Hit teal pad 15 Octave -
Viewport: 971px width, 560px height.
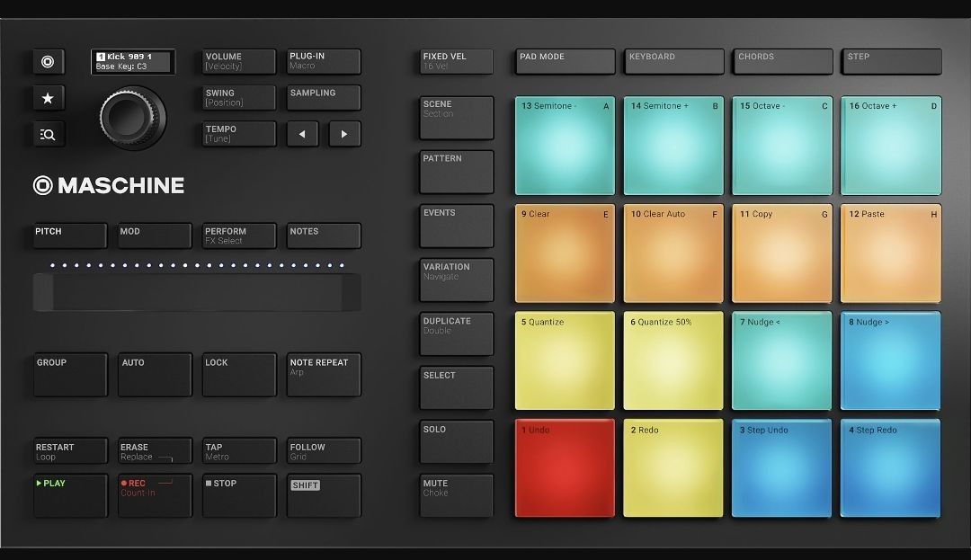(x=782, y=146)
